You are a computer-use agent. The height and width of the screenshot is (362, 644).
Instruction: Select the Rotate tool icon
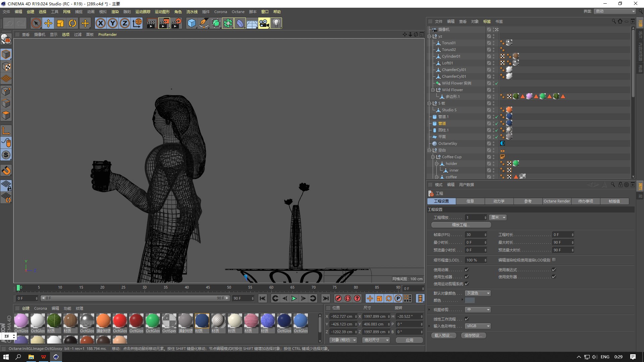pos(72,23)
